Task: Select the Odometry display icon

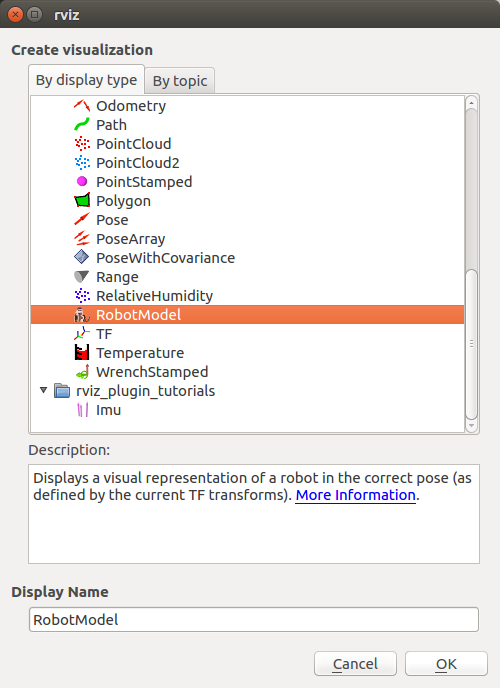Action: [x=82, y=106]
